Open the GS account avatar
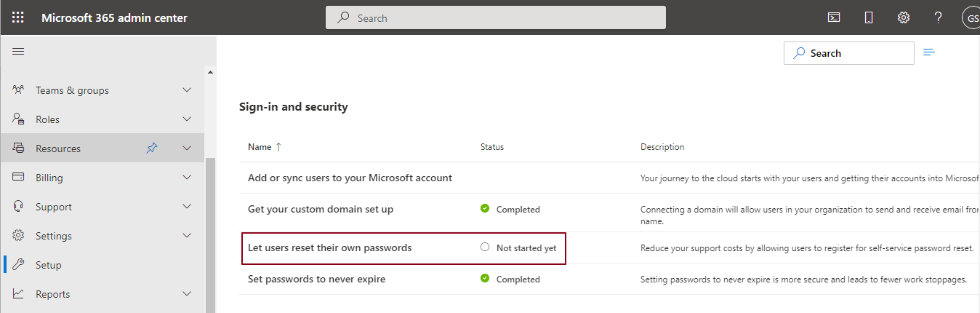Screen dimensions: 980x313 (971, 17)
